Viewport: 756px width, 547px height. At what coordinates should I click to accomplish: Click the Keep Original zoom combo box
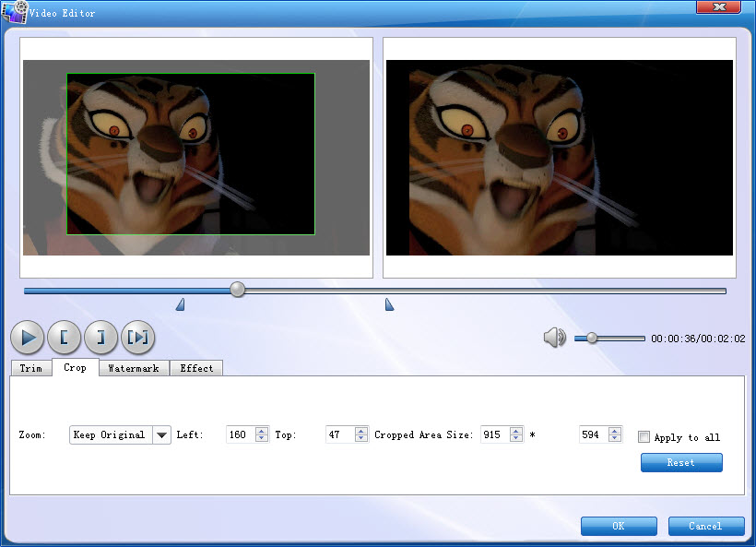[120, 435]
